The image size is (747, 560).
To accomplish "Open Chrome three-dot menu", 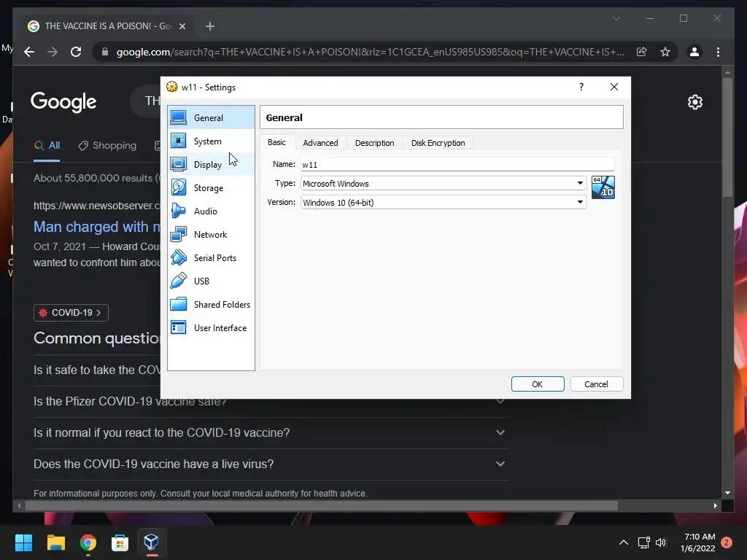I will tap(718, 52).
